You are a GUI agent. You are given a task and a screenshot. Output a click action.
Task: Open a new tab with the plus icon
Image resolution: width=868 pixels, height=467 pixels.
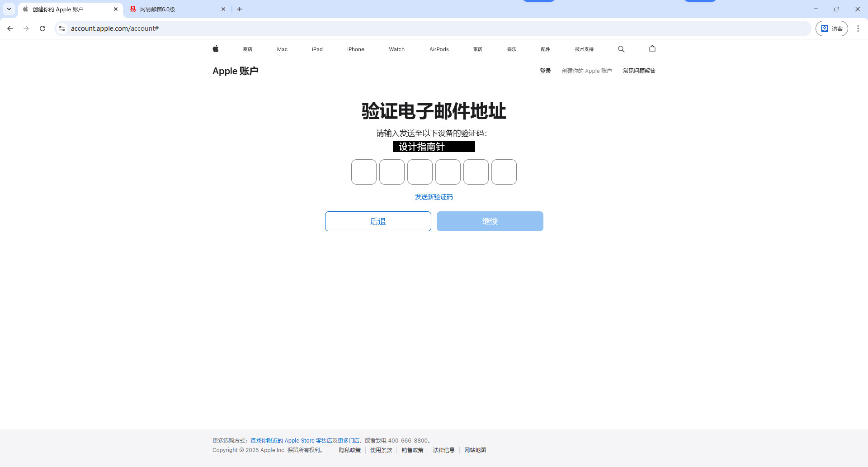click(240, 9)
